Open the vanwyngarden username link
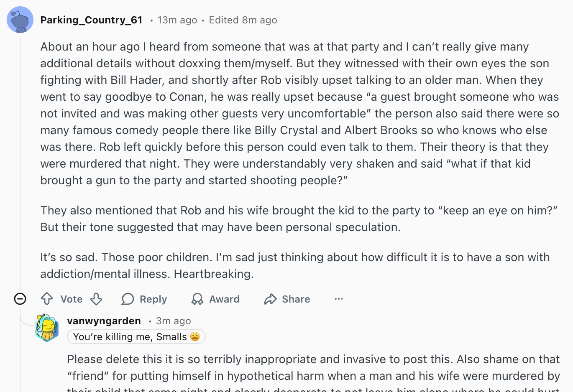Viewport: 573px width, 392px height. (104, 321)
